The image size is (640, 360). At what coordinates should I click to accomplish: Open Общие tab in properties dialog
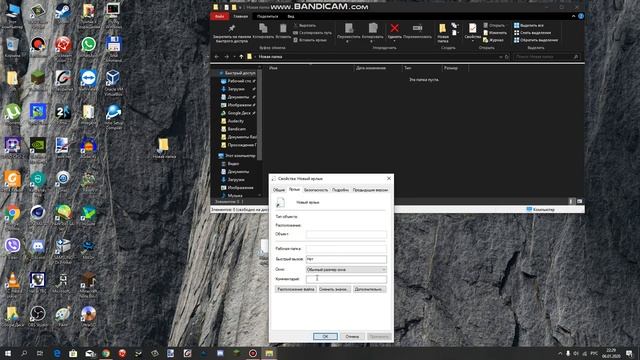(x=279, y=190)
